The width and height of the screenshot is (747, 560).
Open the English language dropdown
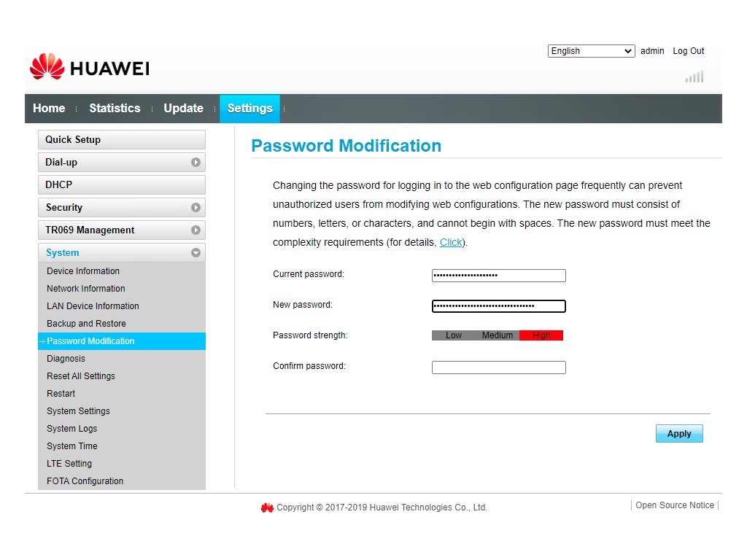tap(591, 51)
